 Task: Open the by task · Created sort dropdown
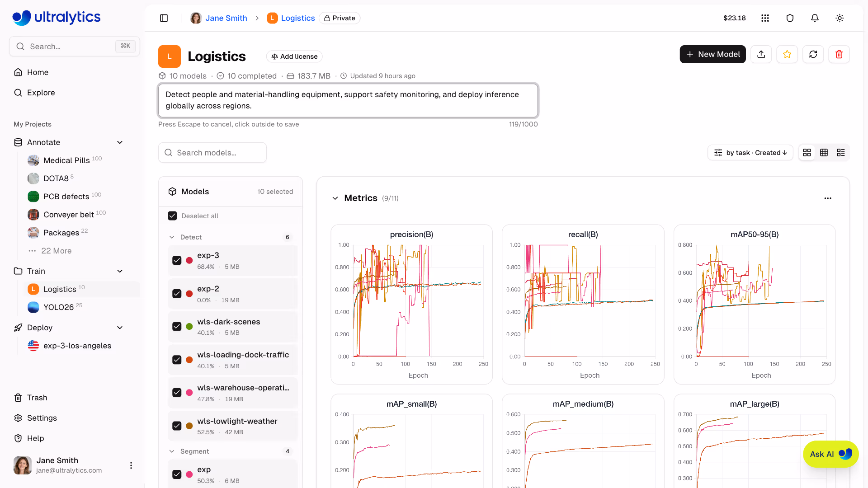(750, 153)
